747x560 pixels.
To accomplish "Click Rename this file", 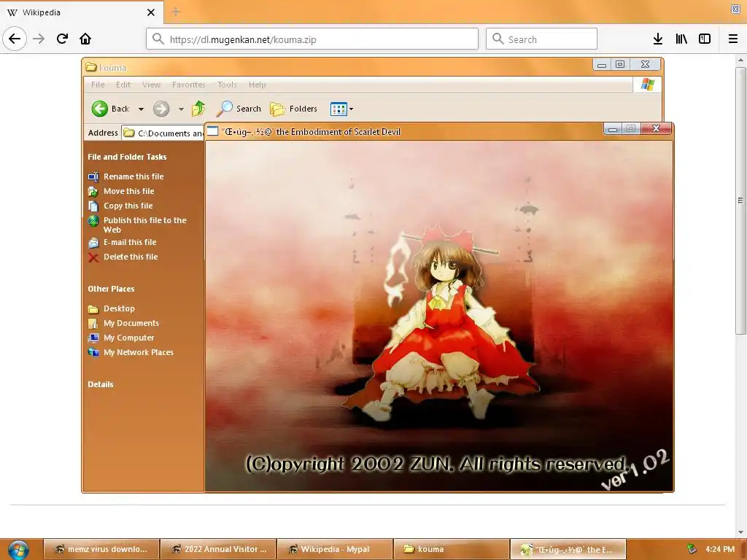I will [133, 176].
